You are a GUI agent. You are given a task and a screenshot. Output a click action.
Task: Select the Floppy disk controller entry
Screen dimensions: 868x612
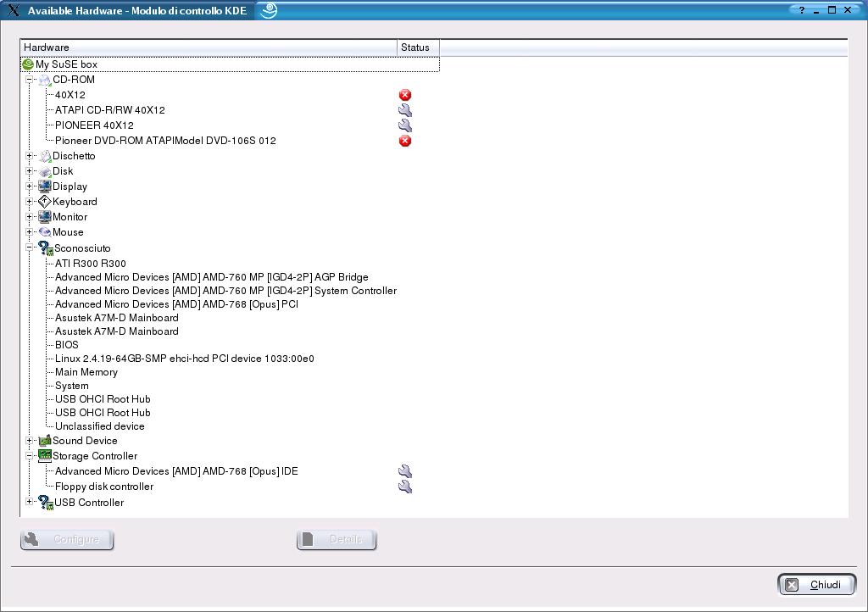coord(104,487)
